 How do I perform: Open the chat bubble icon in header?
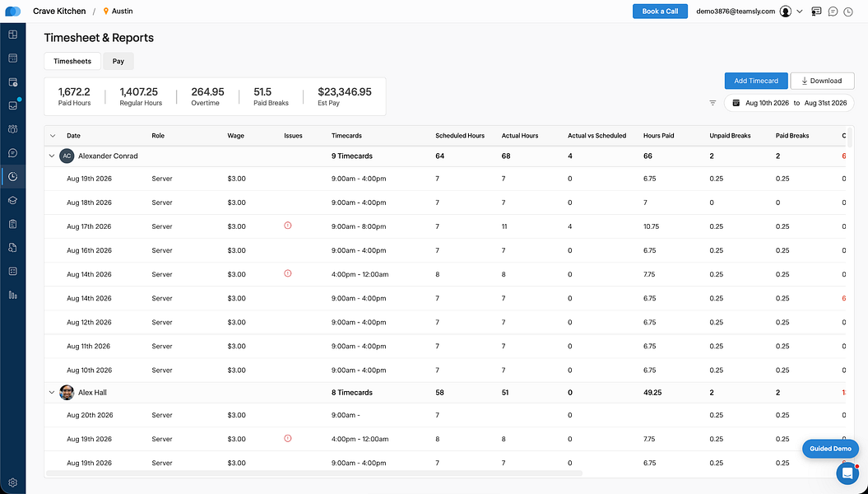point(833,11)
